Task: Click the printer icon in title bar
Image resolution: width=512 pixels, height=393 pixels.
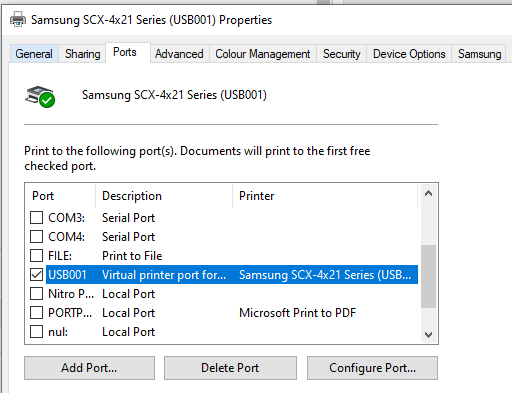Action: pos(18,19)
